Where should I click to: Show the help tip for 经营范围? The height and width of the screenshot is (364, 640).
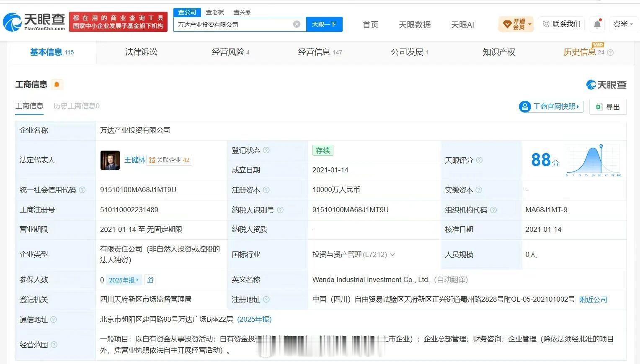[54, 345]
